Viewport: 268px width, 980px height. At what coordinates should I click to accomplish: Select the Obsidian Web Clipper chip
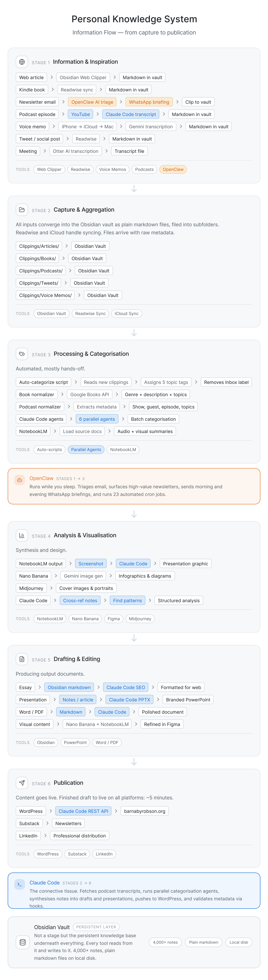coord(83,78)
